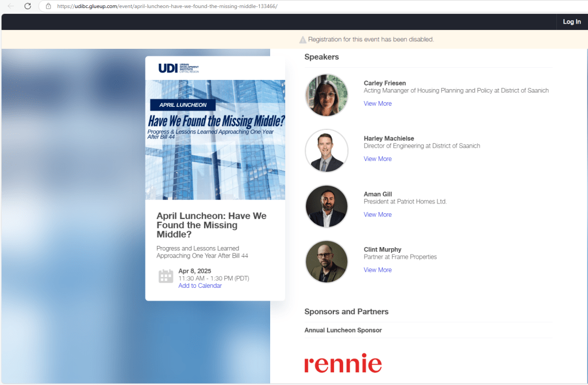Click Log In in the top bar
Image resolution: width=588 pixels, height=385 pixels.
coord(571,22)
